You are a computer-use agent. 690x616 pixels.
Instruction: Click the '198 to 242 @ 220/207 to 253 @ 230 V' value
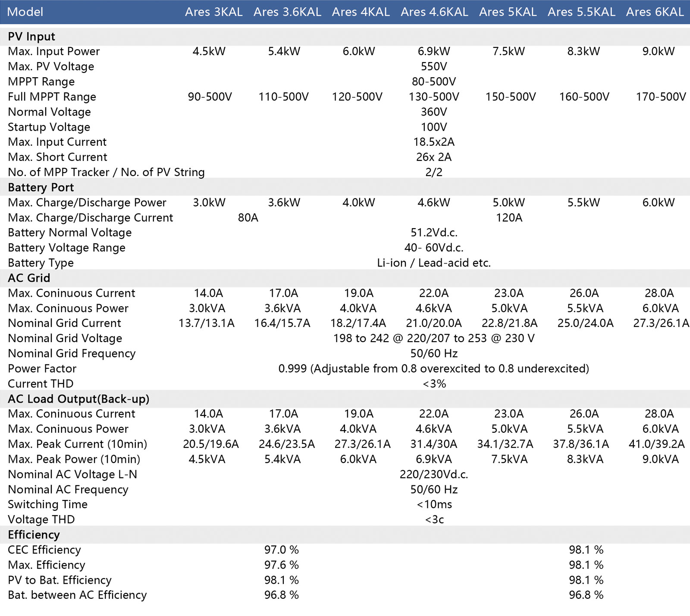[434, 338]
